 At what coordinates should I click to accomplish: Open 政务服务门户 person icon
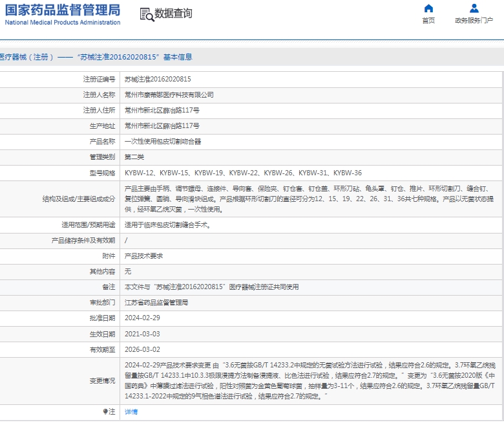pyautogui.click(x=474, y=8)
